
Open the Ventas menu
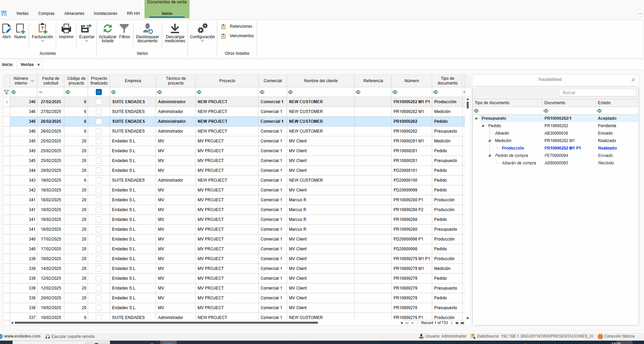point(22,14)
